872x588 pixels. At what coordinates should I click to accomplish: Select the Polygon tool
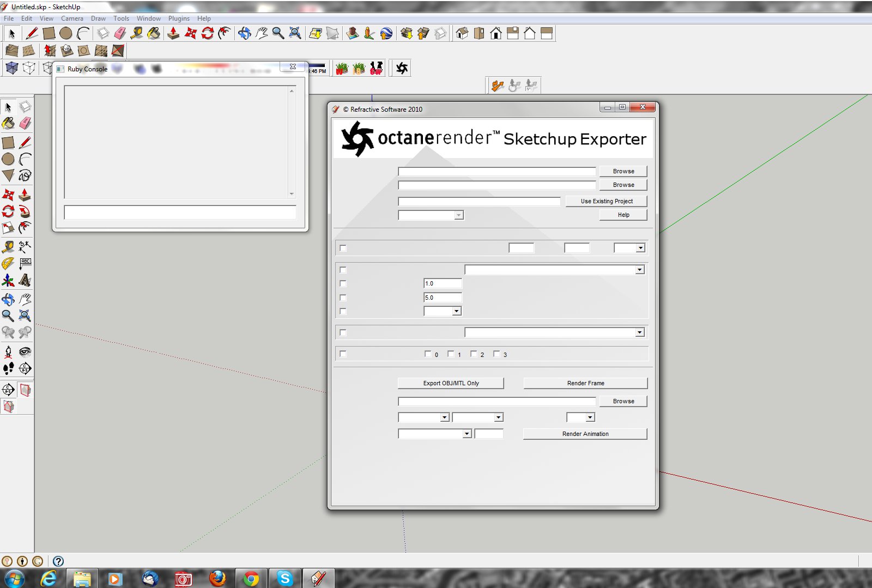[8, 175]
